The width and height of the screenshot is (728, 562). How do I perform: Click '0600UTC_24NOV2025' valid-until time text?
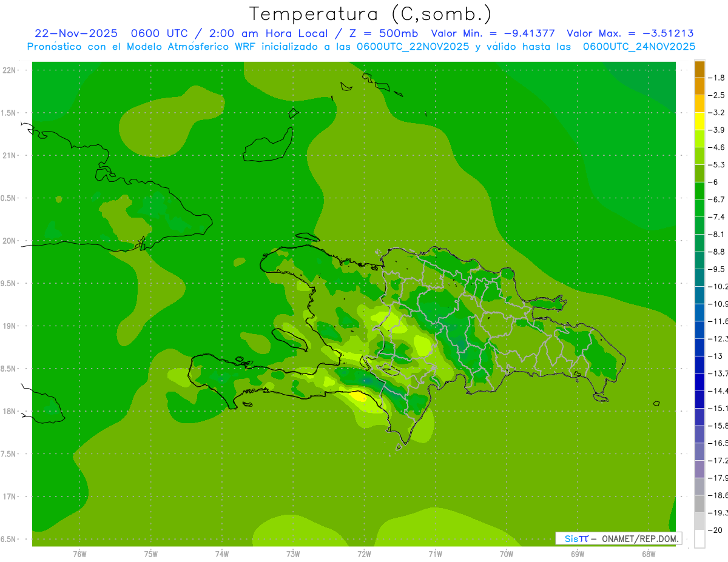(639, 46)
